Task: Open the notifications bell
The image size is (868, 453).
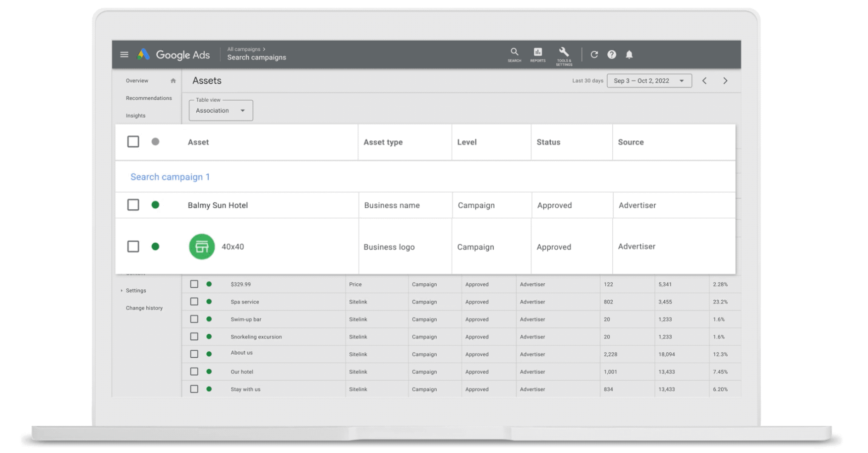Action: tap(629, 55)
